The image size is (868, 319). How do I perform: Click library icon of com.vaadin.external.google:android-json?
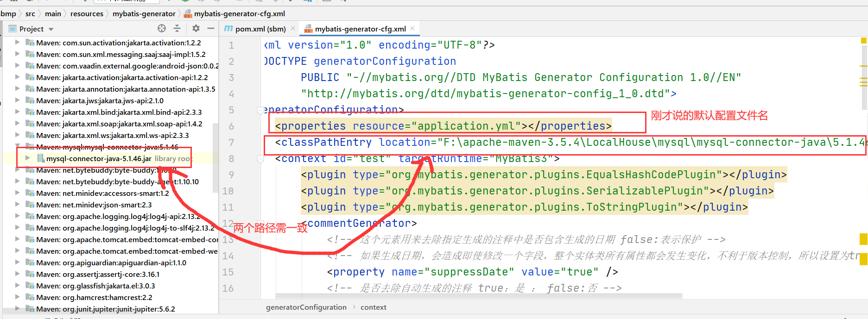click(x=30, y=66)
